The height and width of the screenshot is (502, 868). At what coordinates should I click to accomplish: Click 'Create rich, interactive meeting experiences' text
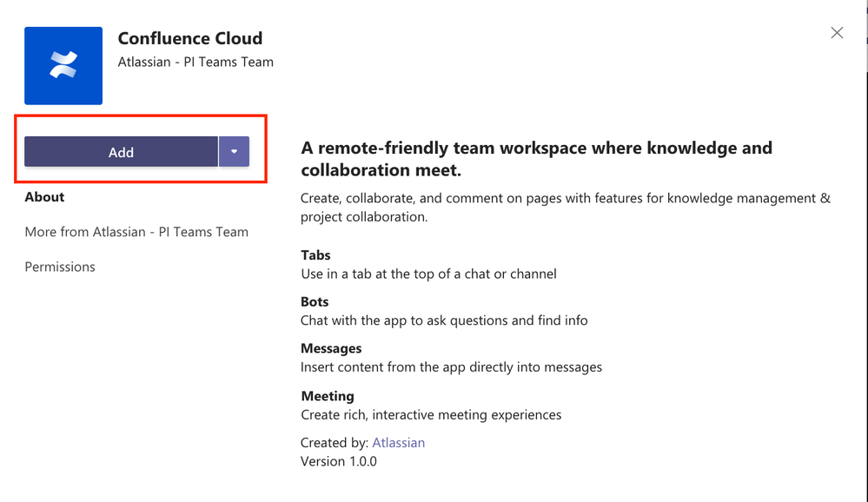pos(431,415)
